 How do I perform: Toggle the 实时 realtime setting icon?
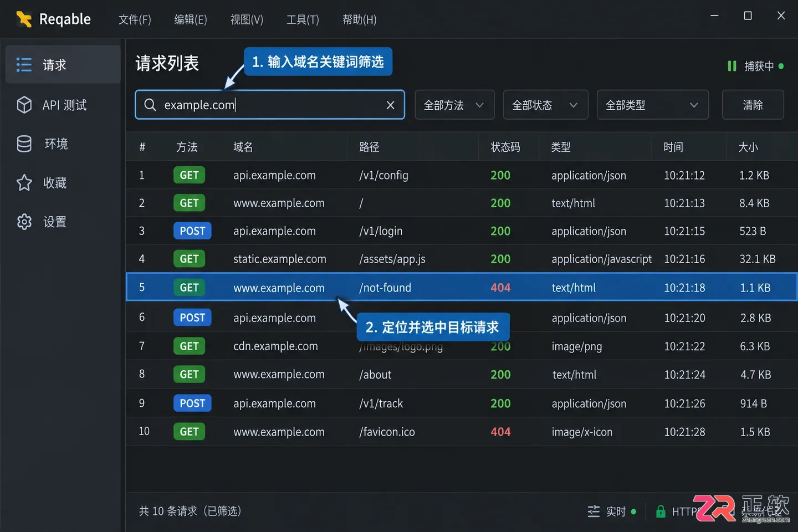pos(594,511)
